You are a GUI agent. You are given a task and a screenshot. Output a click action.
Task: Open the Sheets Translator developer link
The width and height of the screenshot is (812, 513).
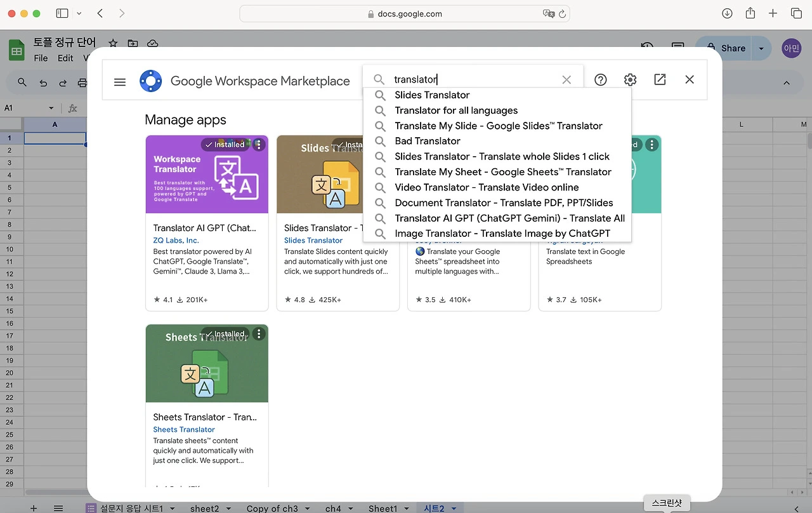click(x=184, y=430)
